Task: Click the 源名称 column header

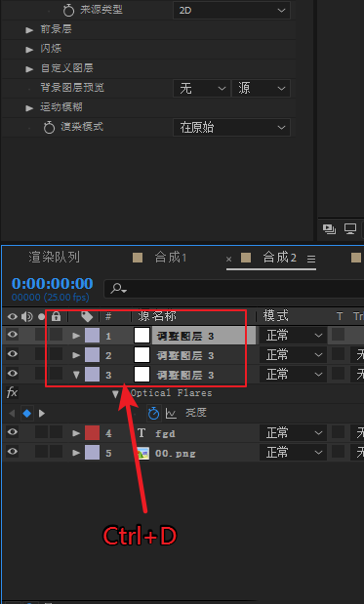Action: click(157, 316)
